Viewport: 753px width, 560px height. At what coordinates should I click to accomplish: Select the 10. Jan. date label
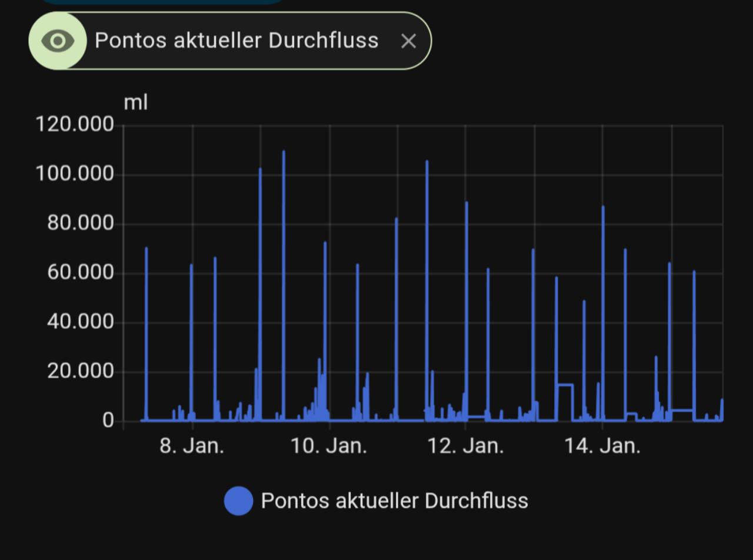[329, 446]
